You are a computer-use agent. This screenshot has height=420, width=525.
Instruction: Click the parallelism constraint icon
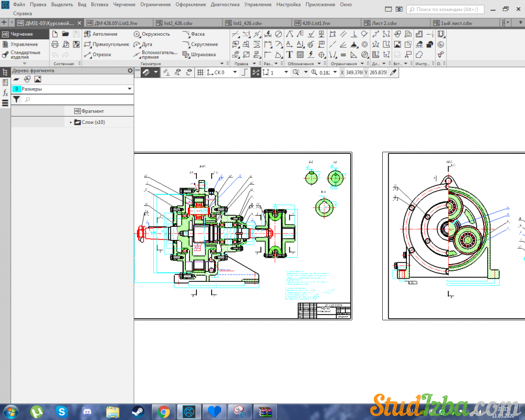coord(343,34)
